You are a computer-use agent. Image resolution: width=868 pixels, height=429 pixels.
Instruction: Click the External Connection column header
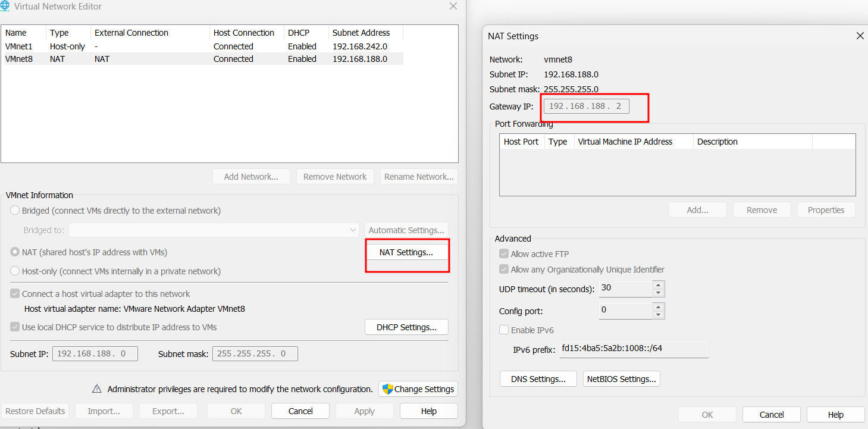[150, 33]
